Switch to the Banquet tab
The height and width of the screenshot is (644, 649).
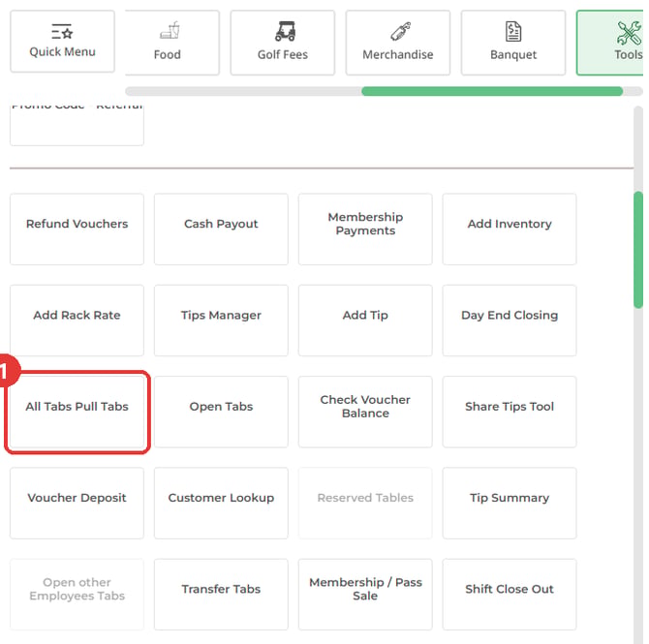513,43
